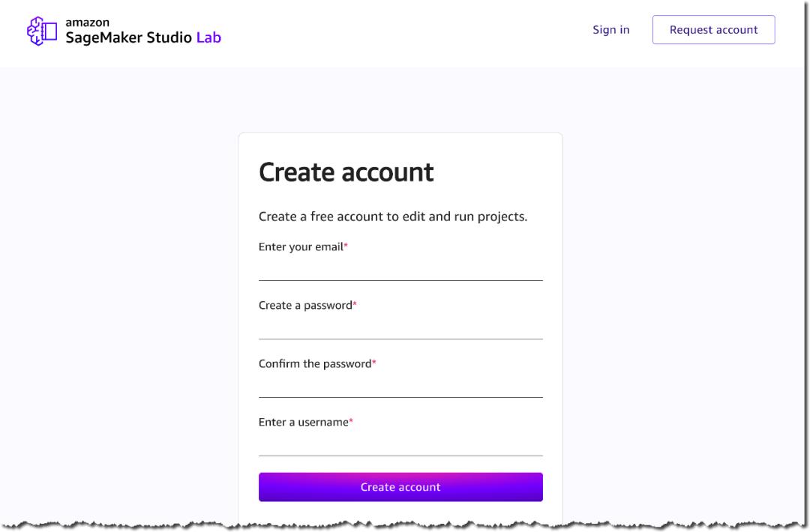The height and width of the screenshot is (532, 810).
Task: Click the "Create a password" label
Action: click(304, 306)
